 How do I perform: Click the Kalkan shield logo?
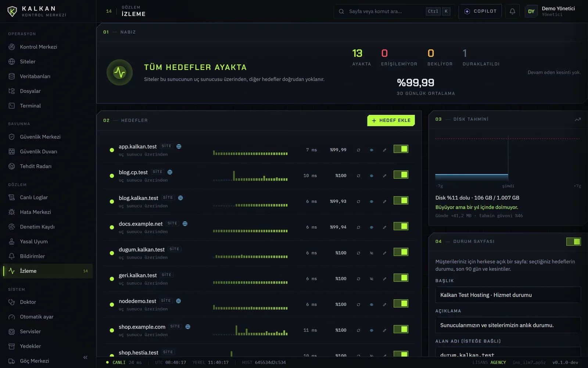12,11
